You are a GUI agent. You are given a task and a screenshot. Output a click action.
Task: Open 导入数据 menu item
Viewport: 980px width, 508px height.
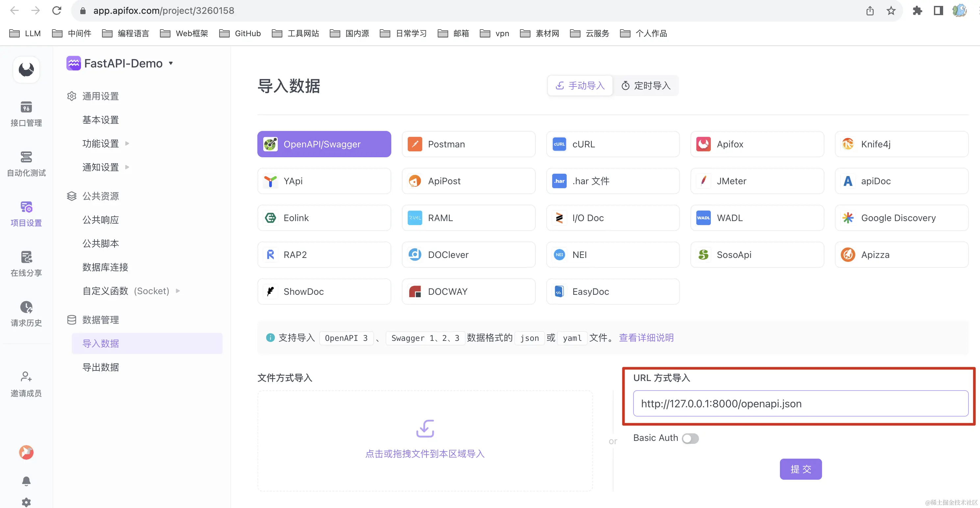(x=147, y=343)
